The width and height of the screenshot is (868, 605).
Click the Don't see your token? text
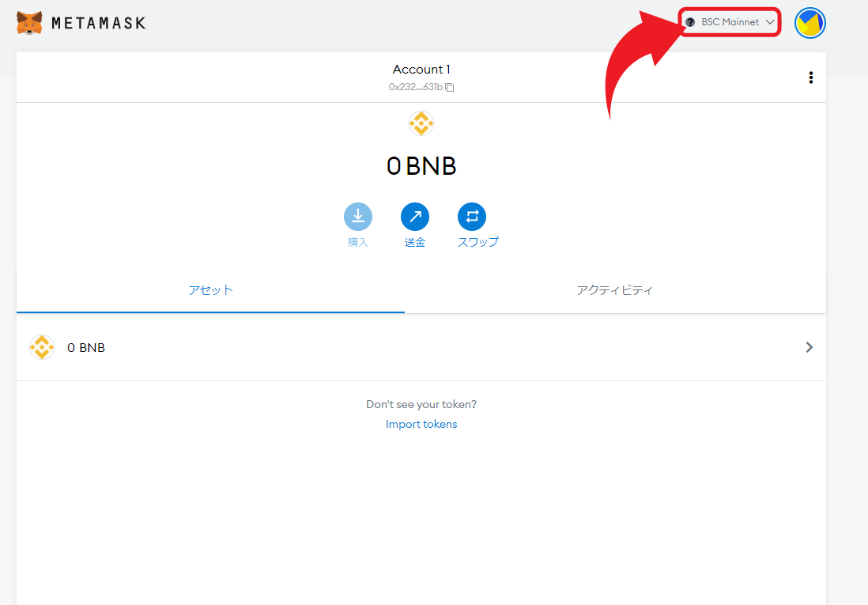pyautogui.click(x=421, y=404)
